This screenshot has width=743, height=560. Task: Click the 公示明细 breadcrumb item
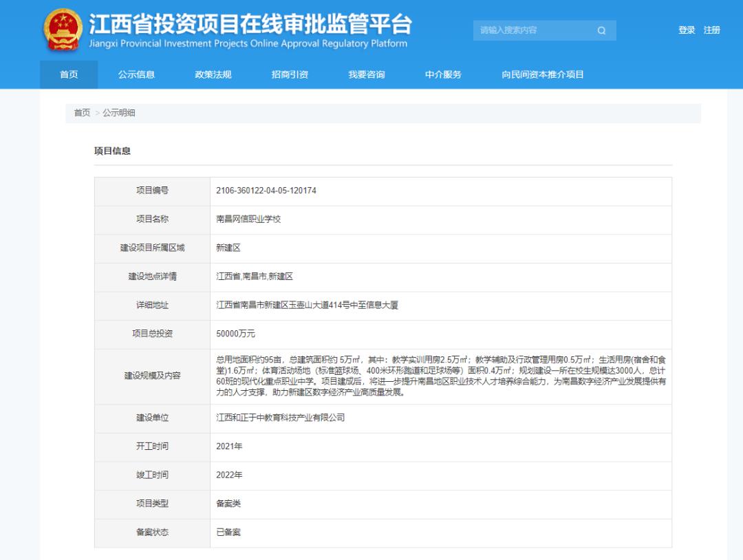tap(119, 113)
